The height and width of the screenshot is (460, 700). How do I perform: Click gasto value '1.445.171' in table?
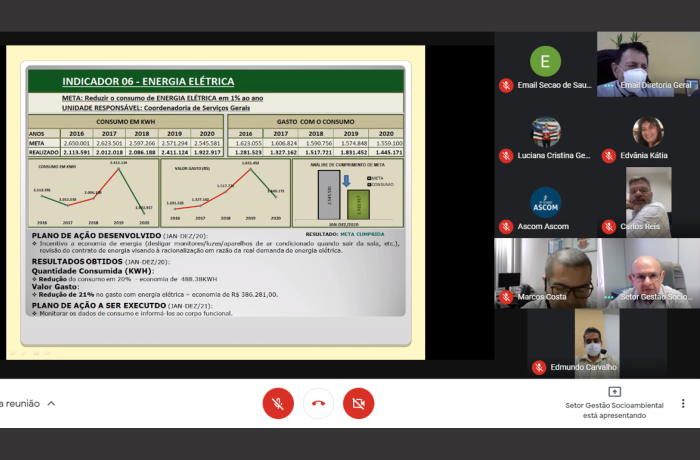point(386,152)
